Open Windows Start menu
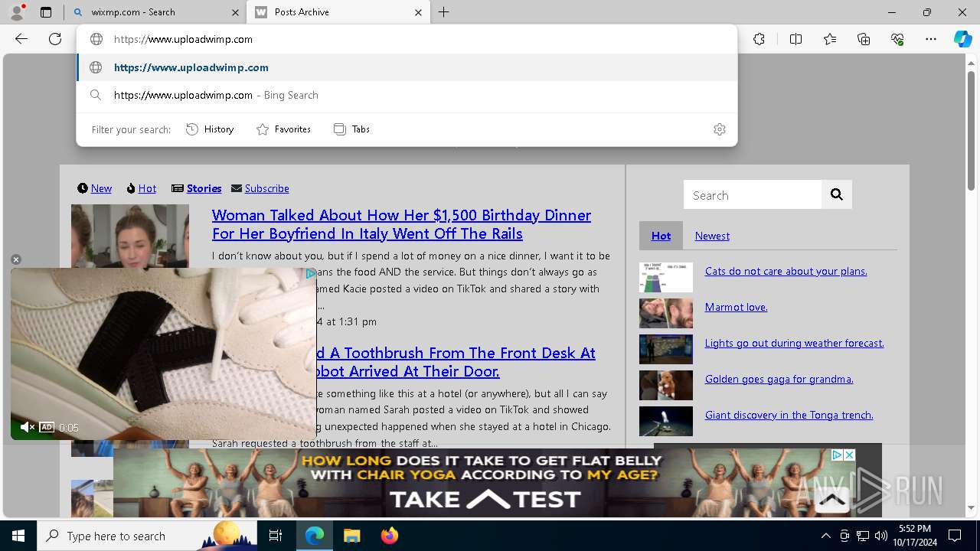Image resolution: width=980 pixels, height=551 pixels. coord(18,536)
